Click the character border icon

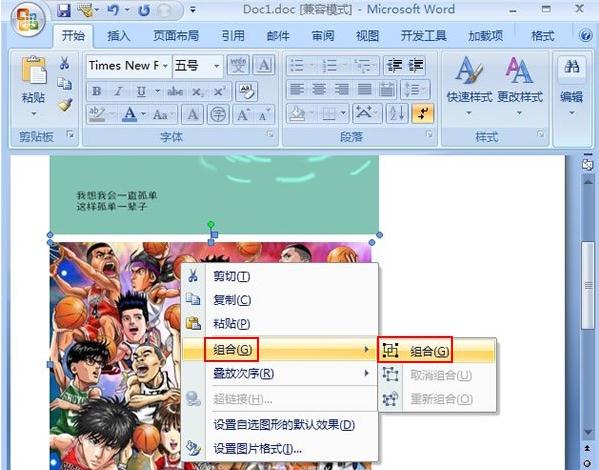[x=264, y=65]
